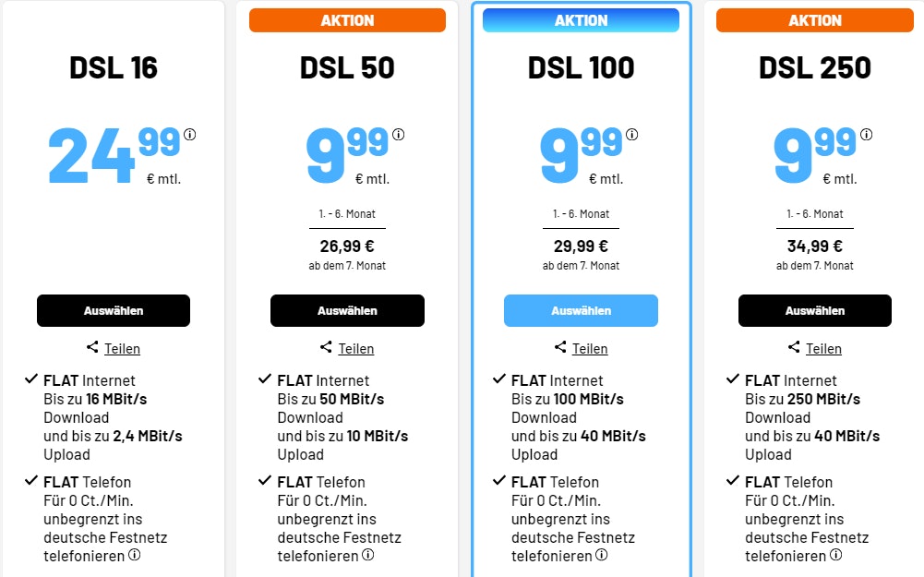Click info icon next to DSL 50 price

398,135
